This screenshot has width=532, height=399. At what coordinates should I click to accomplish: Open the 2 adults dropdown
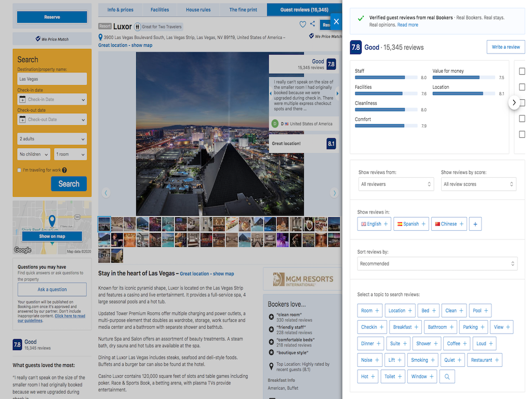pyautogui.click(x=52, y=139)
